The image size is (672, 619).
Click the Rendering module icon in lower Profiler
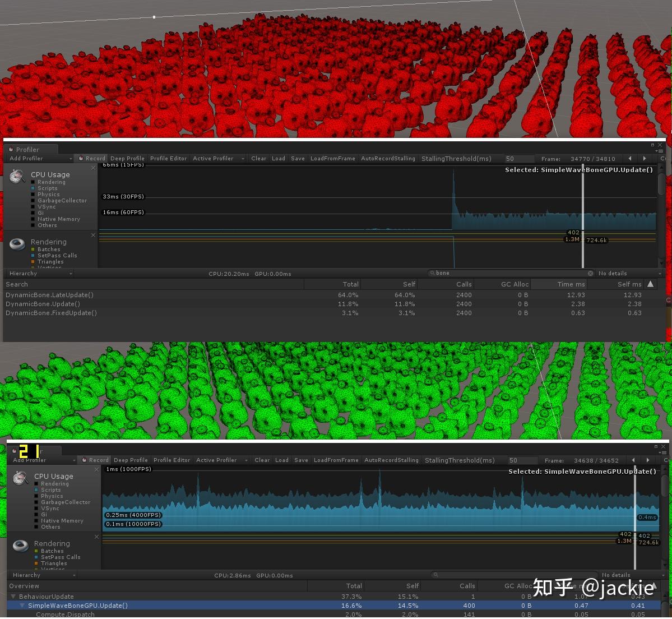point(21,546)
